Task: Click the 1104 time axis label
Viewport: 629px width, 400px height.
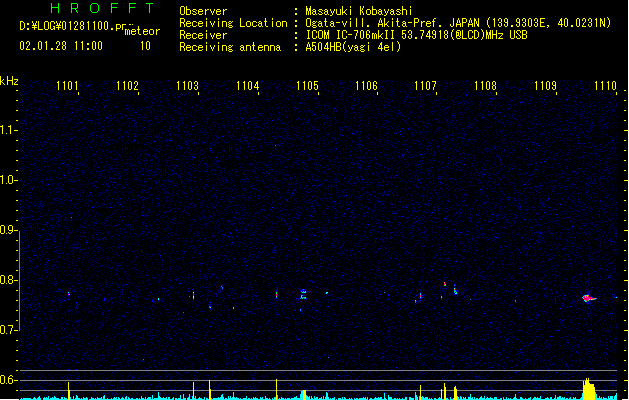Action: tap(248, 86)
